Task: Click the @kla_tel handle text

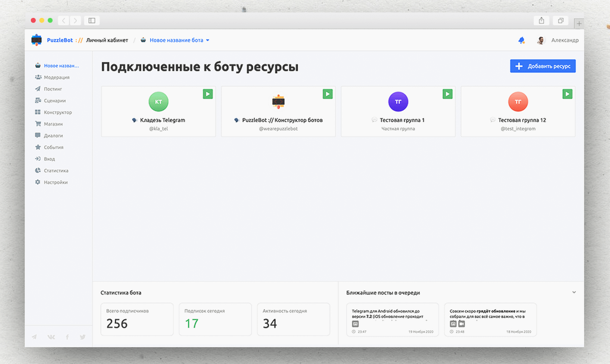Action: click(158, 129)
